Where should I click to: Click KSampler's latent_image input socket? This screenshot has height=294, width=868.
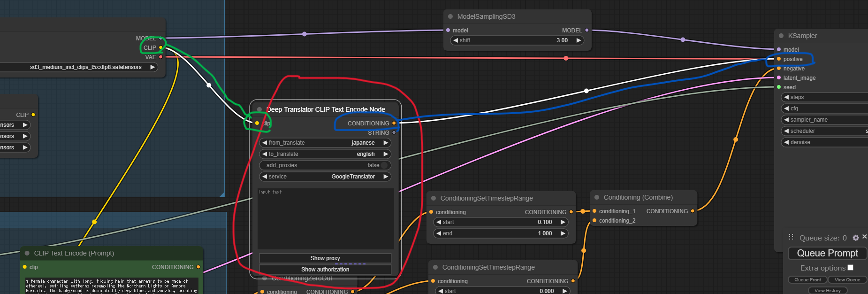(779, 78)
